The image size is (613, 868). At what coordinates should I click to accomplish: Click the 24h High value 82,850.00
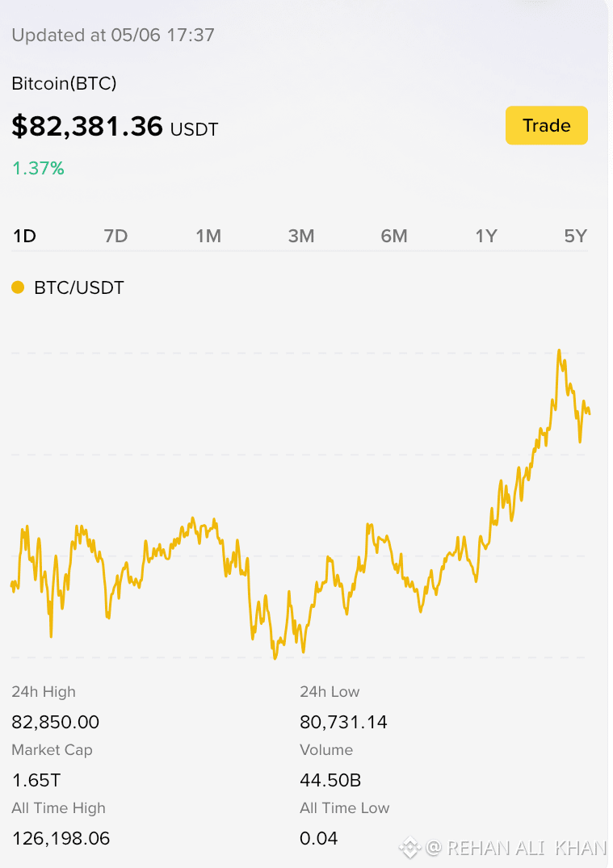point(56,722)
